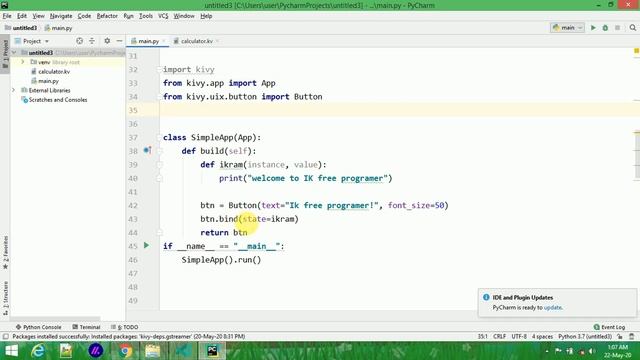Open Search Everywhere magnifier icon
640x360 pixels.
[633, 28]
